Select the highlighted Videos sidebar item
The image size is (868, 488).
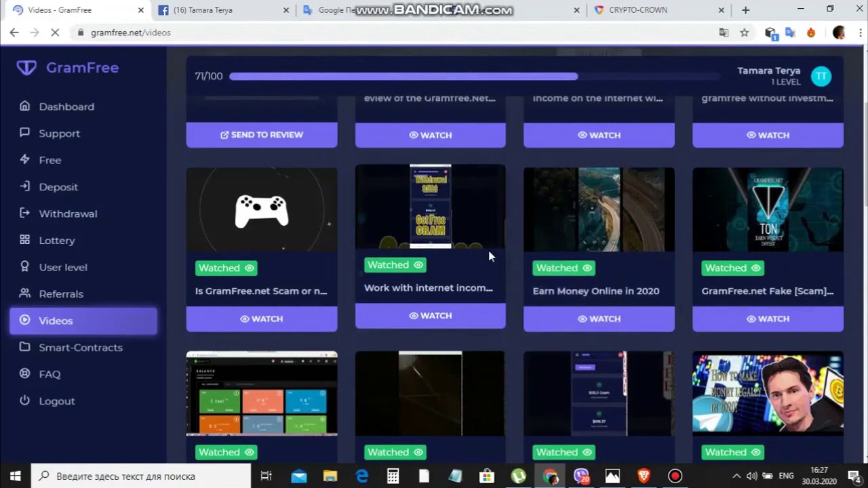coord(83,321)
